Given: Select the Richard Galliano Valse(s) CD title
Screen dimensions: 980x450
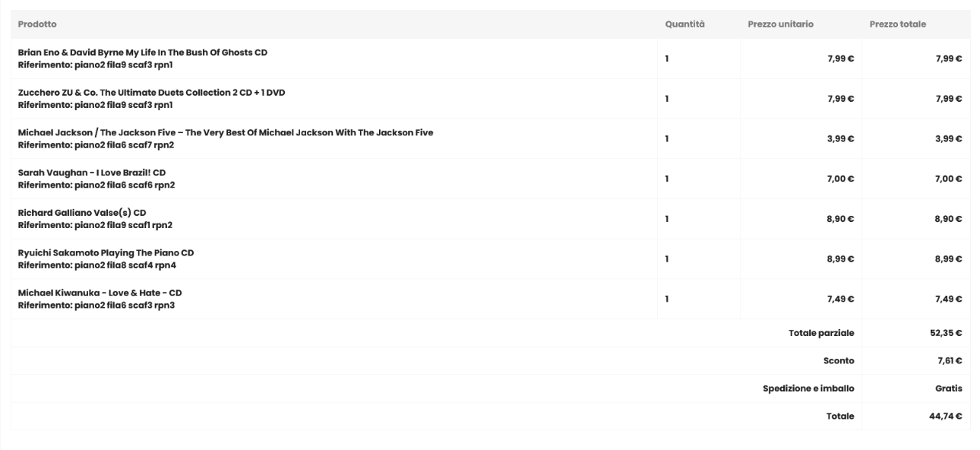Looking at the screenshot, I should pyautogui.click(x=82, y=212).
